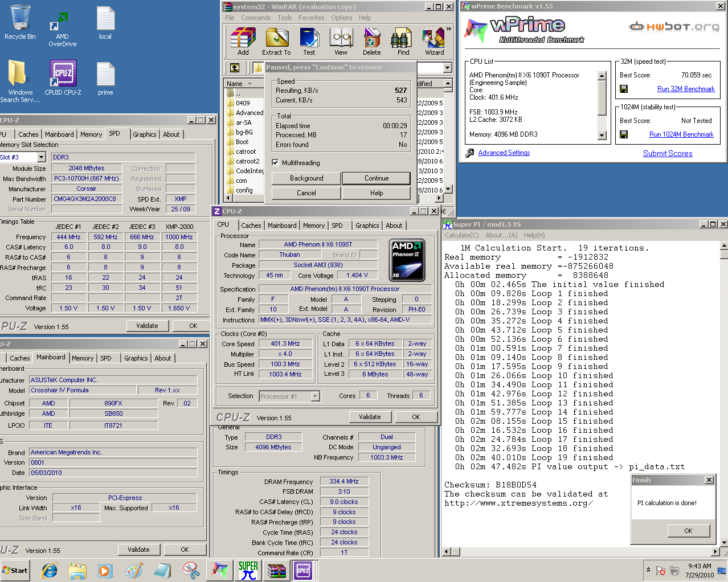
Task: Open Snipping Tool scissors taskbar icon
Action: click(191, 571)
